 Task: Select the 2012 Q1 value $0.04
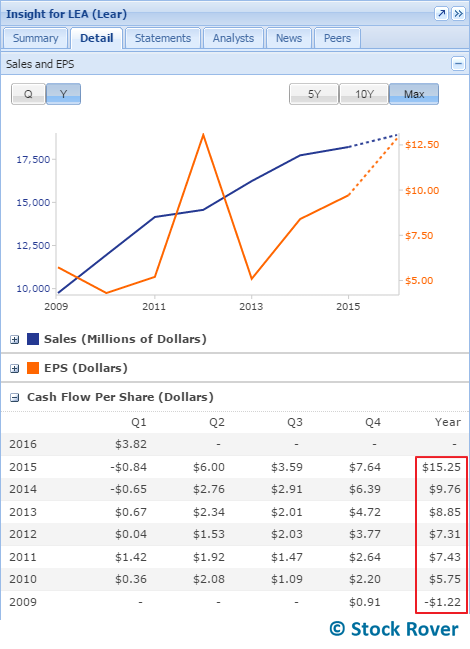[x=131, y=534]
